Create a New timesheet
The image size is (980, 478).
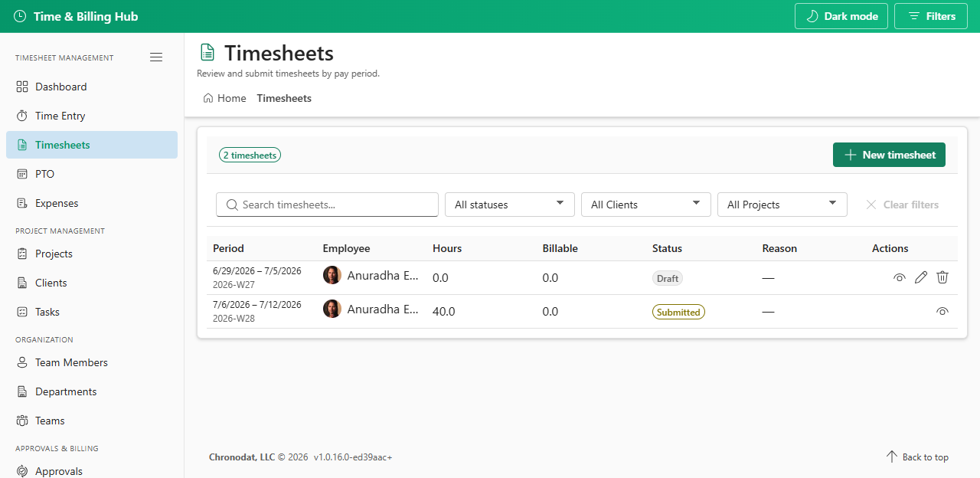(889, 155)
